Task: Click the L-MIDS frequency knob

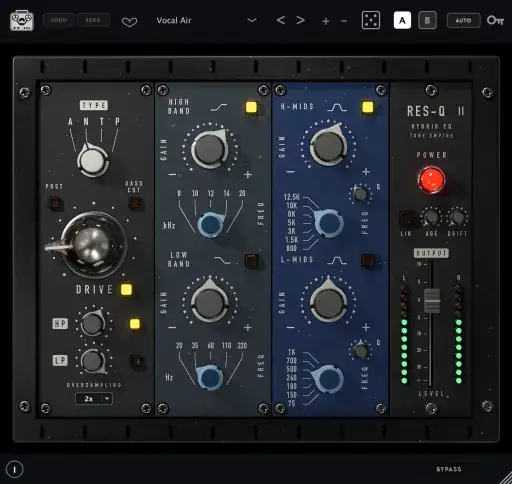Action: pos(329,379)
